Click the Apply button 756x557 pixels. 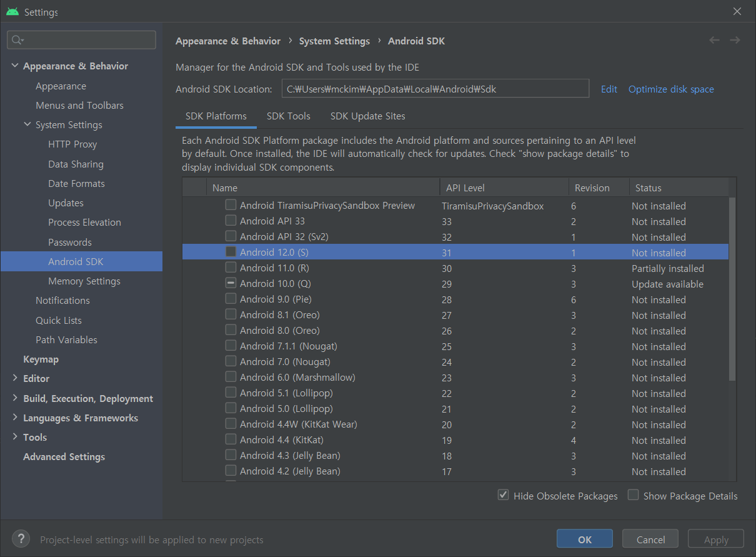pyautogui.click(x=716, y=539)
